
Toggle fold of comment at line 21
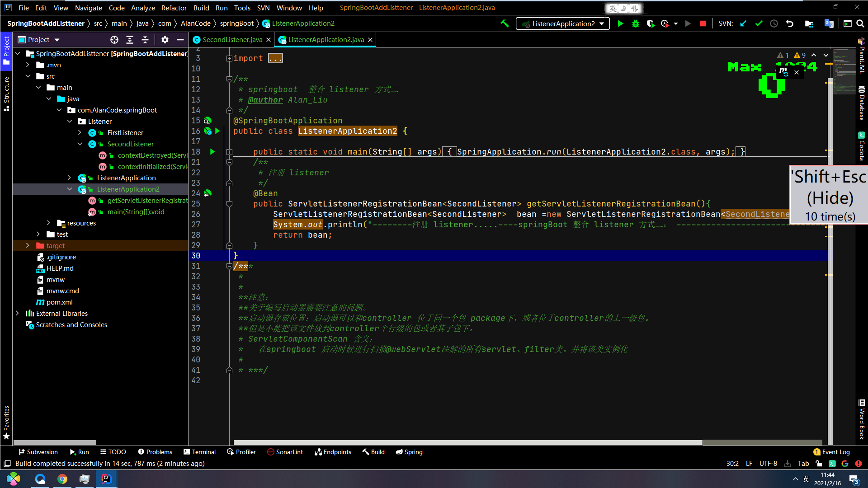(x=229, y=162)
